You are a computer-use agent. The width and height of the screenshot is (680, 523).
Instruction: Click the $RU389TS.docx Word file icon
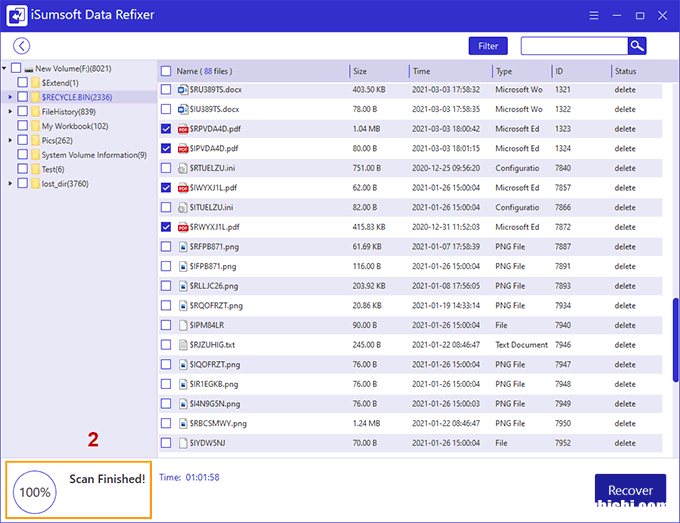183,90
